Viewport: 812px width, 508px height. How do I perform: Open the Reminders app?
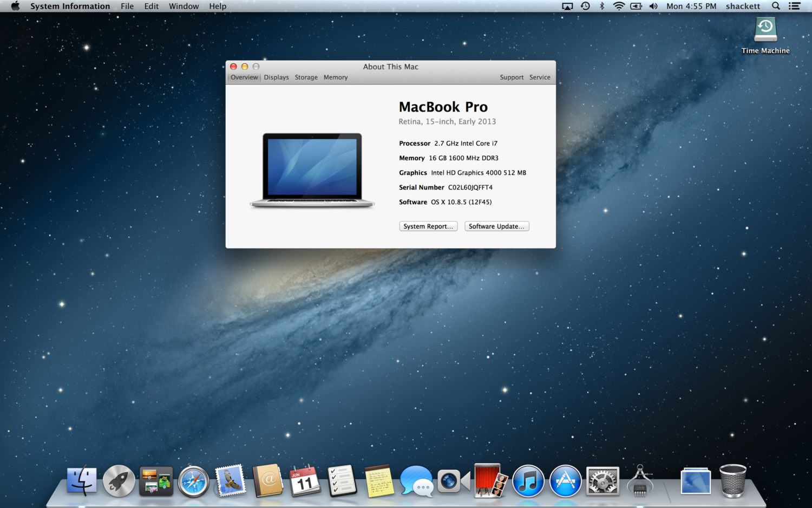coord(342,480)
